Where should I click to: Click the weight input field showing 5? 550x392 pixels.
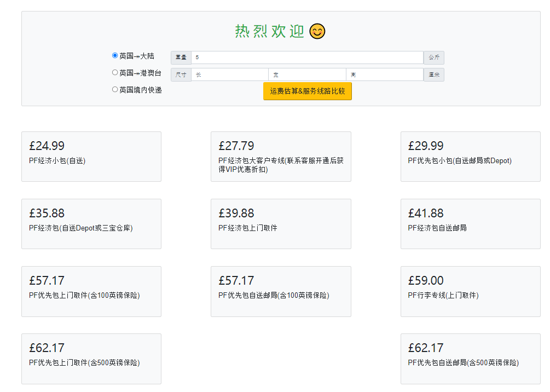[x=307, y=57]
